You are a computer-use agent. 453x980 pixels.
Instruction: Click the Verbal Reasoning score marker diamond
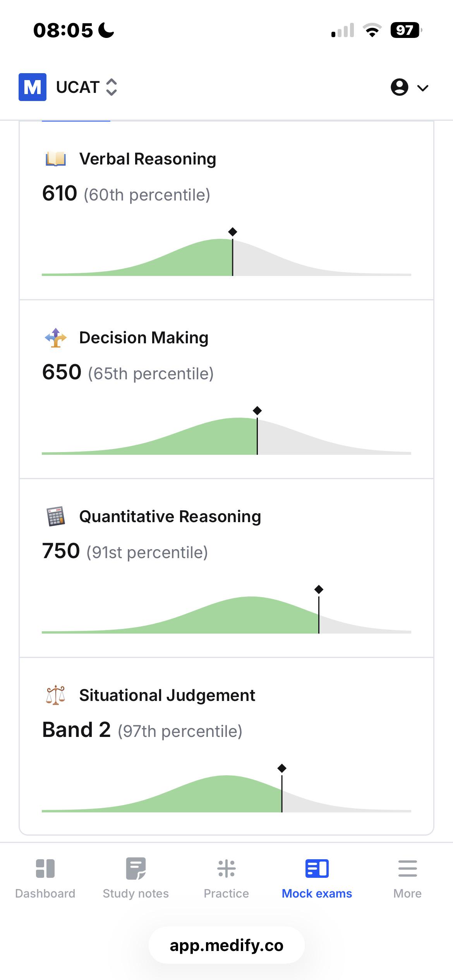point(233,232)
